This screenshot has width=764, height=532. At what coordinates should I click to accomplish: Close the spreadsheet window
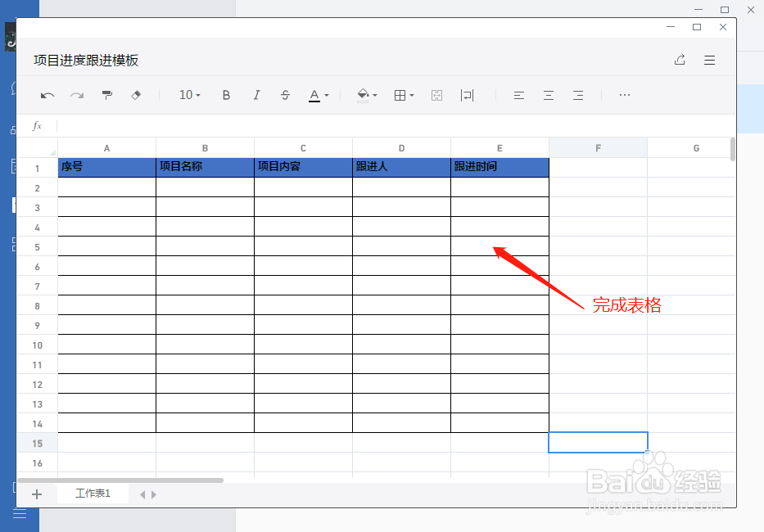coord(723,27)
